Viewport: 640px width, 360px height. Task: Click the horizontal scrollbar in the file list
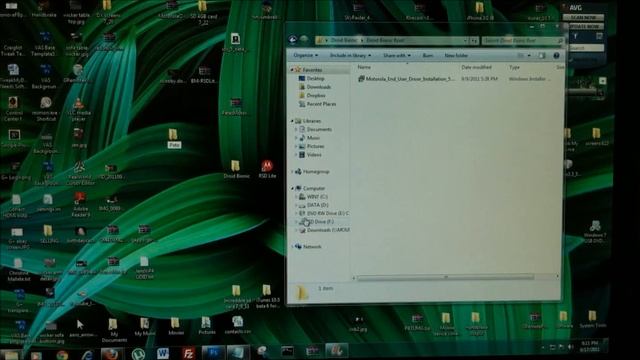coord(445,277)
